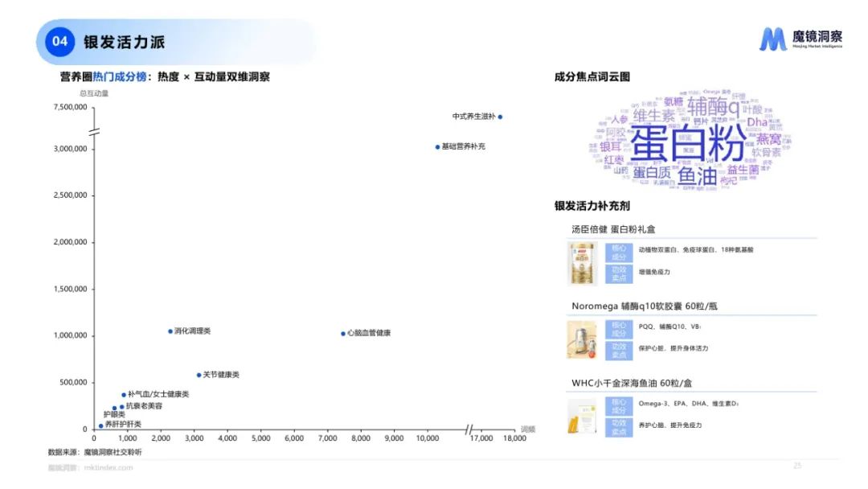
Task: Click the 银发活力派 section title
Action: tap(124, 42)
